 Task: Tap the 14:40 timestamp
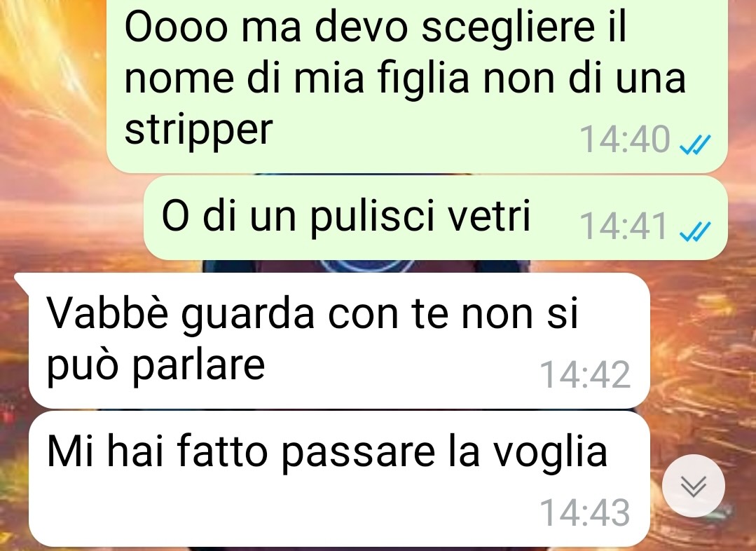[x=624, y=139]
